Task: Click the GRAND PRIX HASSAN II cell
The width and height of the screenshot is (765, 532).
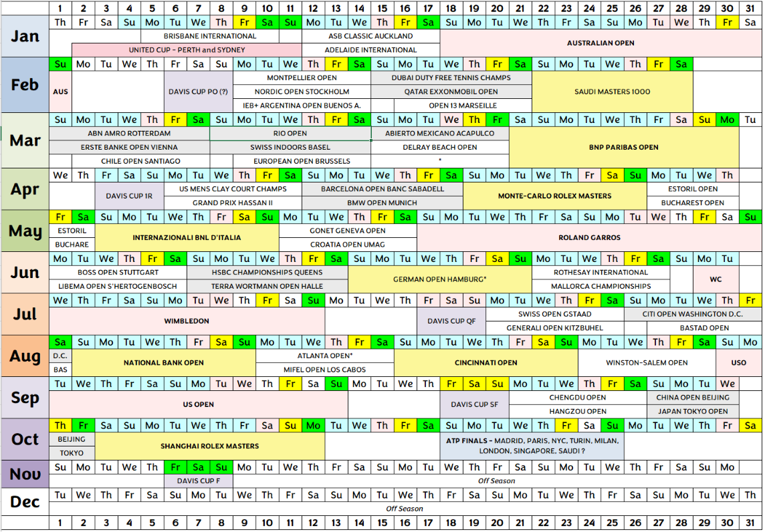Action: click(x=233, y=203)
